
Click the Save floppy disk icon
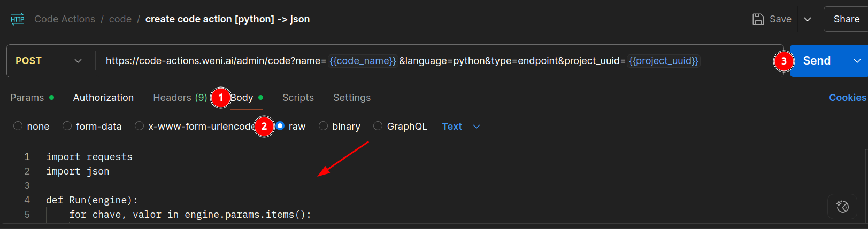click(x=758, y=19)
